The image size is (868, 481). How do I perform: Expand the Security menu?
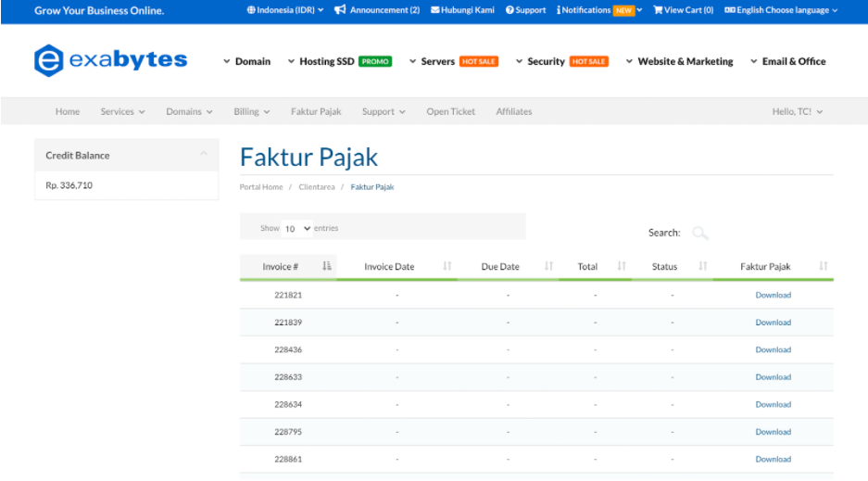pos(562,61)
